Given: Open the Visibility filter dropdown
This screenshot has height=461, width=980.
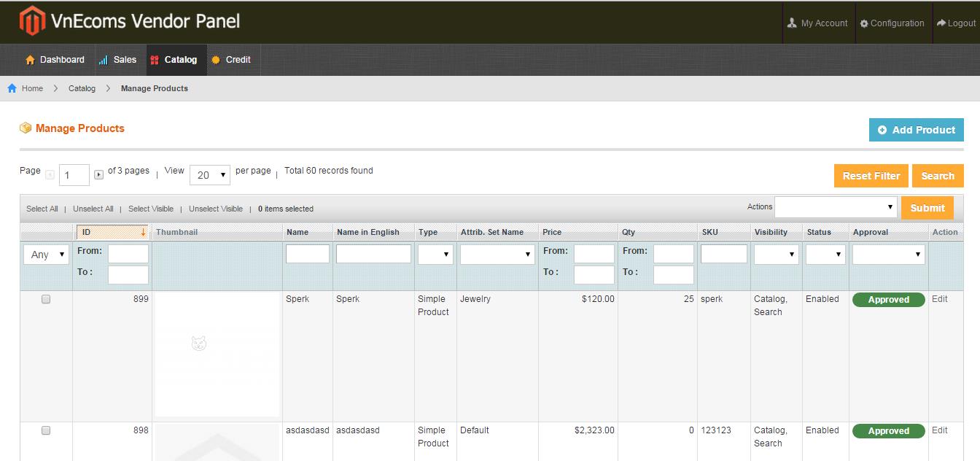Looking at the screenshot, I should coord(776,255).
